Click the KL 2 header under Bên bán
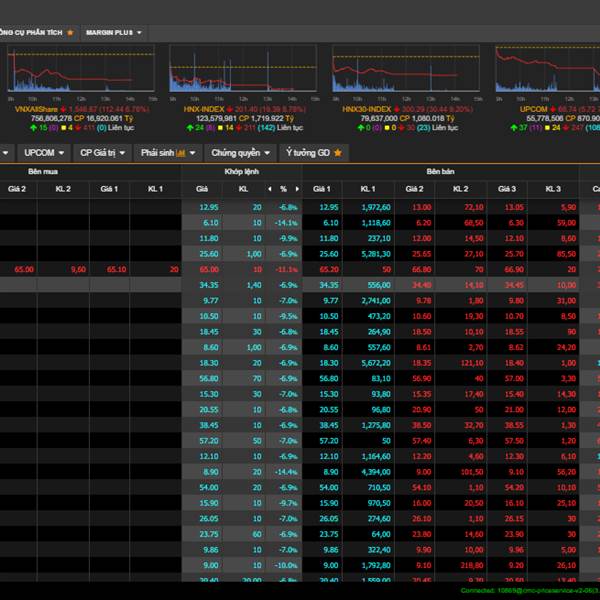The width and height of the screenshot is (600, 600). coord(460,189)
